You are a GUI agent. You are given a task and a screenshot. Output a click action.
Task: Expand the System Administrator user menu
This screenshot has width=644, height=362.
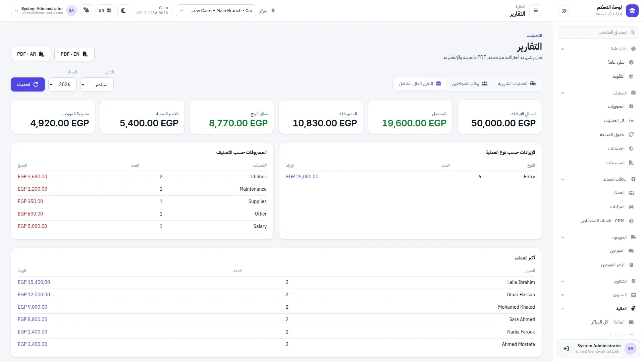point(44,11)
